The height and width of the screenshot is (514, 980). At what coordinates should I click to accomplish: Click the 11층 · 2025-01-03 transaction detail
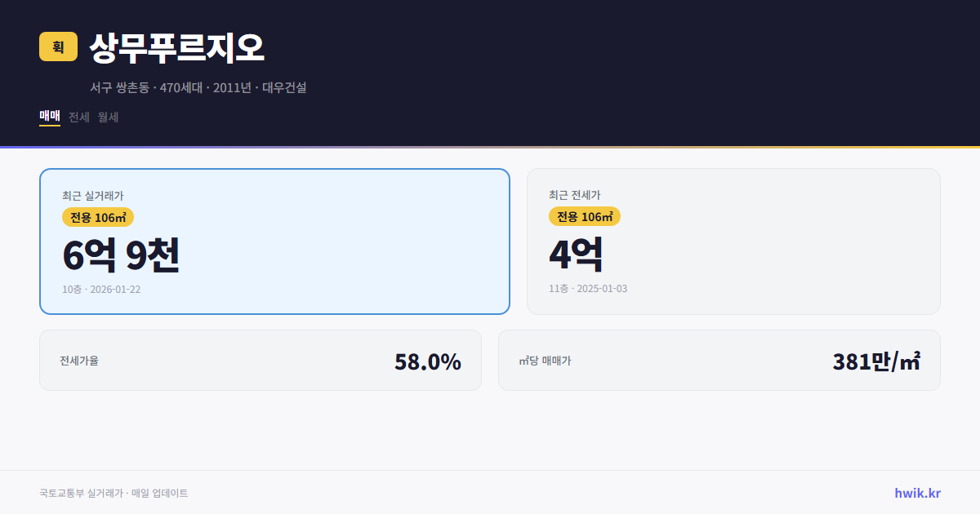click(587, 288)
